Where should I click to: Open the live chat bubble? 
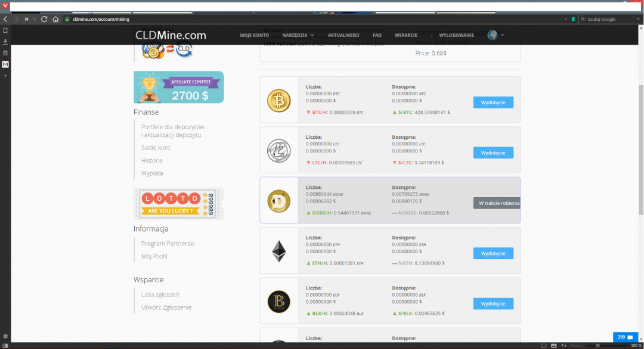(624, 337)
